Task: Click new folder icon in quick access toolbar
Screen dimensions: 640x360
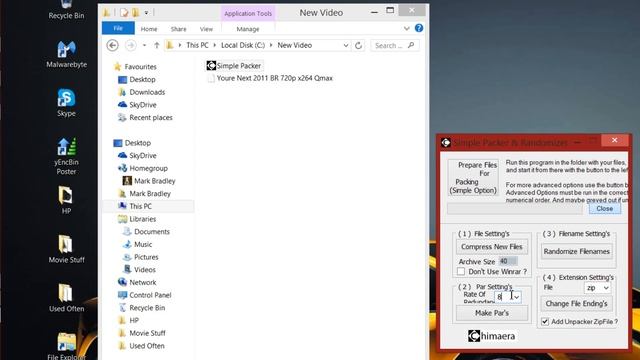Action: (136, 13)
